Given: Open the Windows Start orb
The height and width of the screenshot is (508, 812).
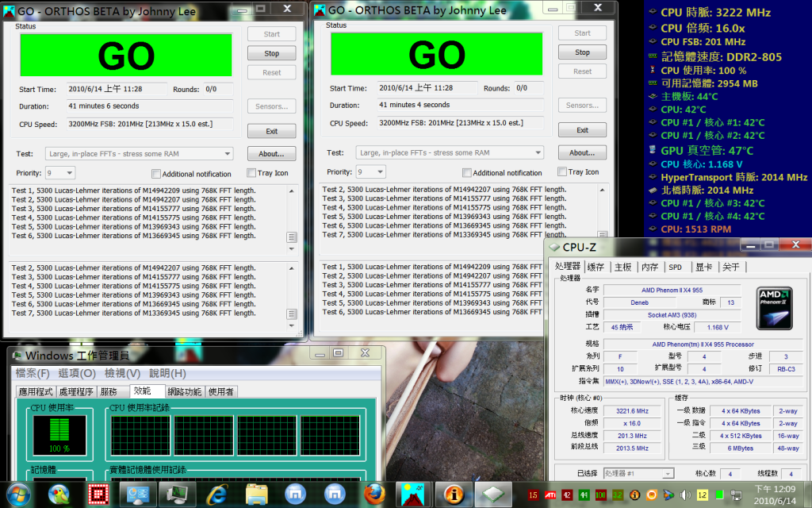Looking at the screenshot, I should [x=18, y=495].
